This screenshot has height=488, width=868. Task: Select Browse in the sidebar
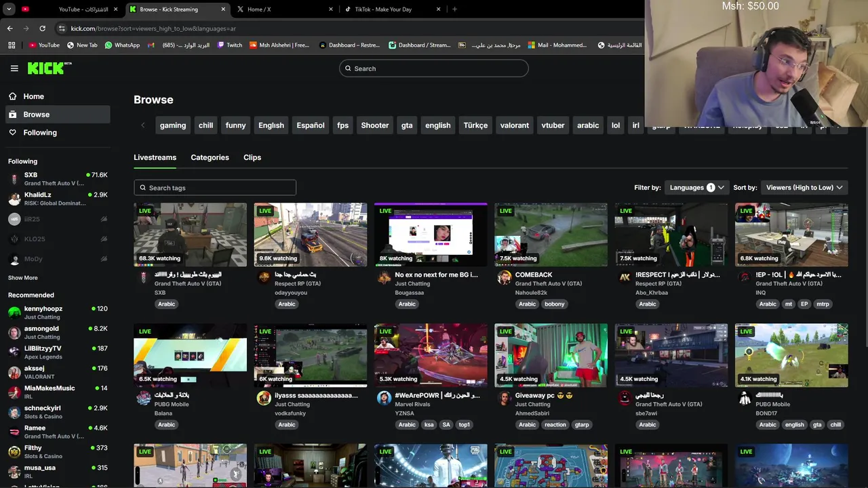(x=58, y=115)
